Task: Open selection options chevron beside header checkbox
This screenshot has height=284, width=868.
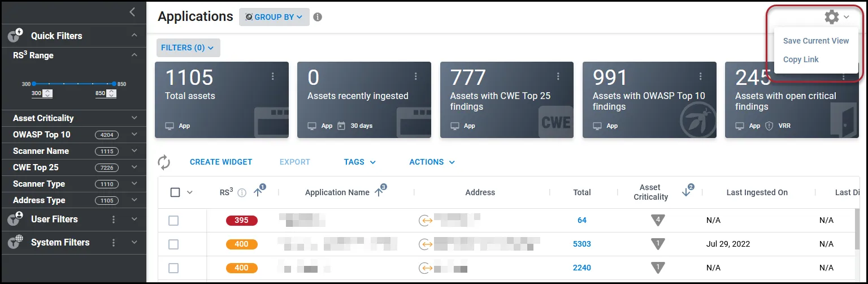Action: 190,192
